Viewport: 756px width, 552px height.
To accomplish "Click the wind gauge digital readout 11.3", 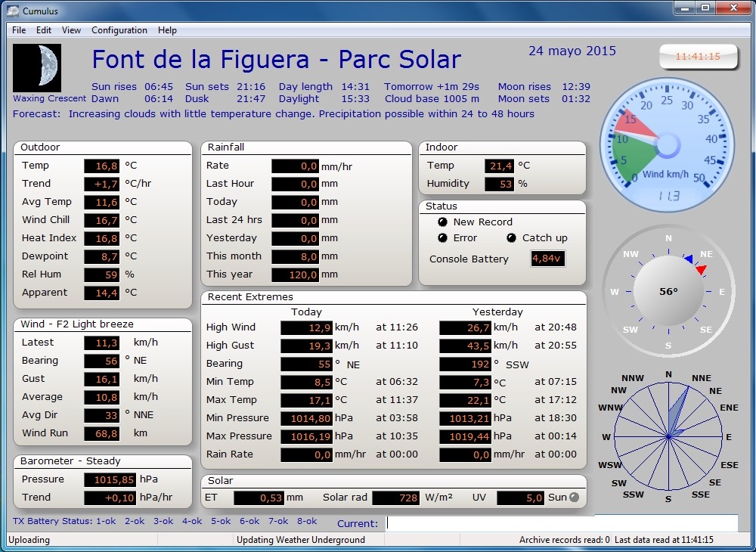I will pos(669,196).
